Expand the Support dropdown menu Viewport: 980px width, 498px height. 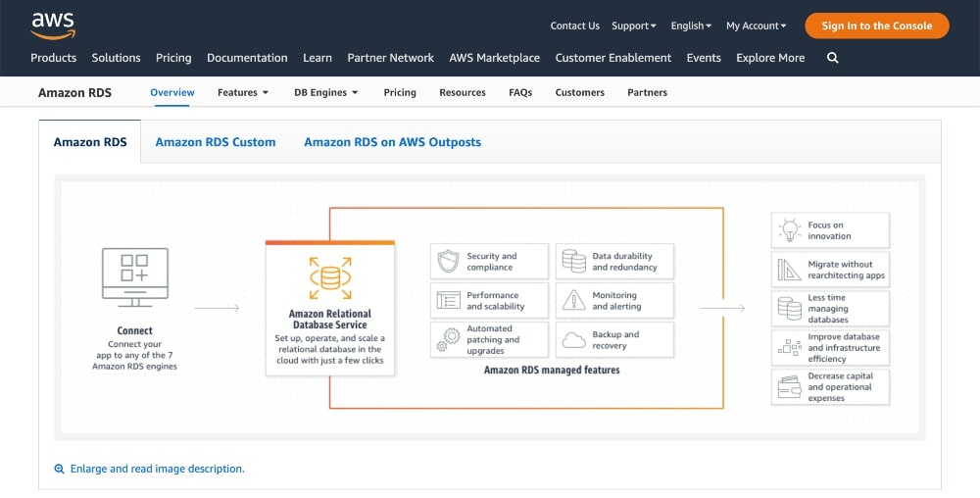tap(633, 25)
